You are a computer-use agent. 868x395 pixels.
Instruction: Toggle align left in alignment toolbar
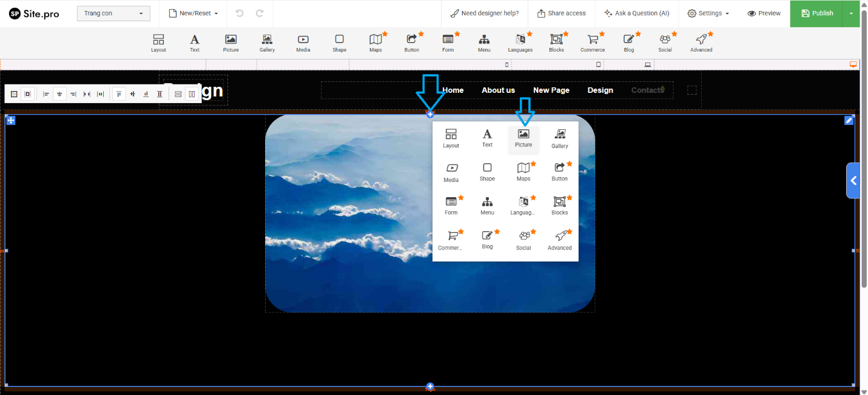click(46, 94)
